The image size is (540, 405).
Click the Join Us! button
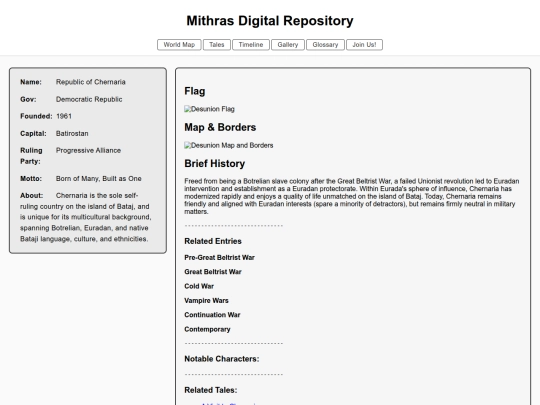364,45
